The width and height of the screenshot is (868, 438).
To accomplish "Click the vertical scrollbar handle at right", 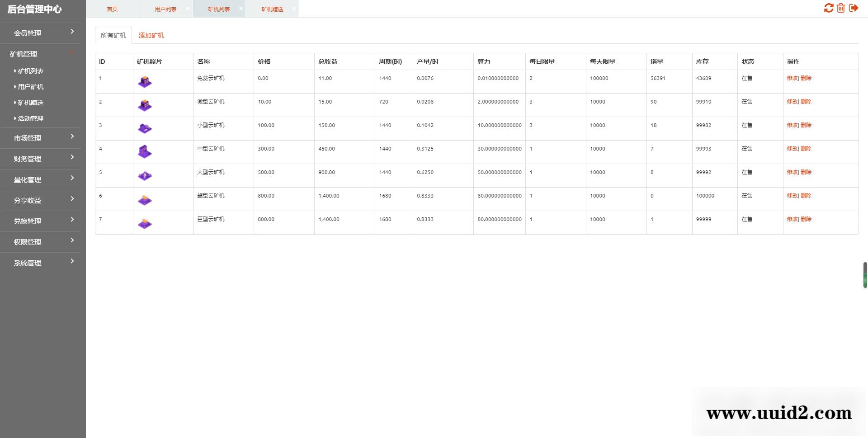I will coord(865,275).
